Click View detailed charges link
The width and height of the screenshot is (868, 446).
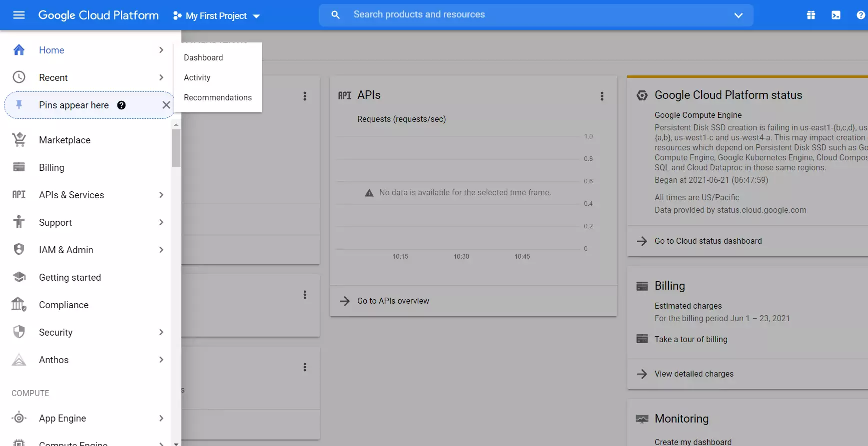(x=694, y=374)
